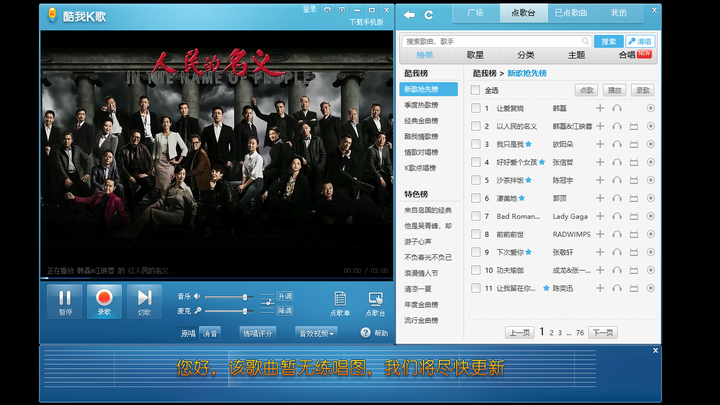
Task: Open the 已点歌曲 tab
Action: click(571, 13)
